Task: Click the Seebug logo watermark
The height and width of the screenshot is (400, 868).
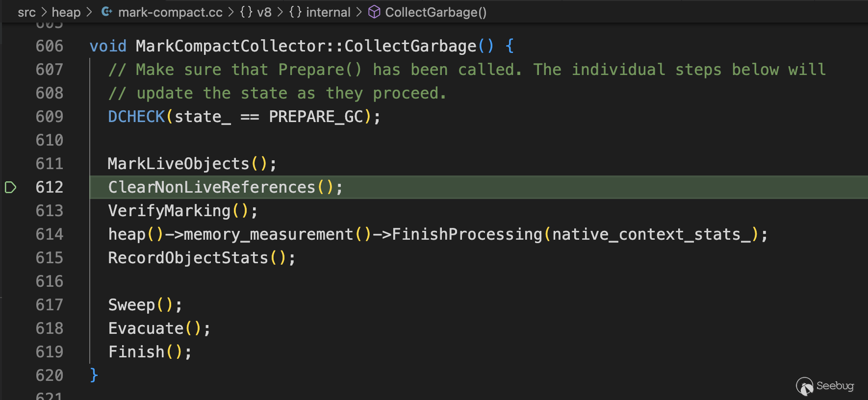Action: click(x=824, y=386)
